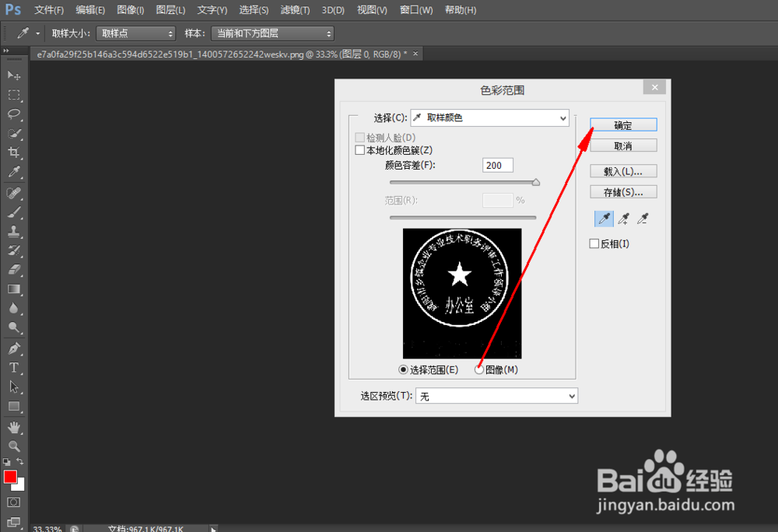Select the Clone Stamp tool

click(x=14, y=232)
